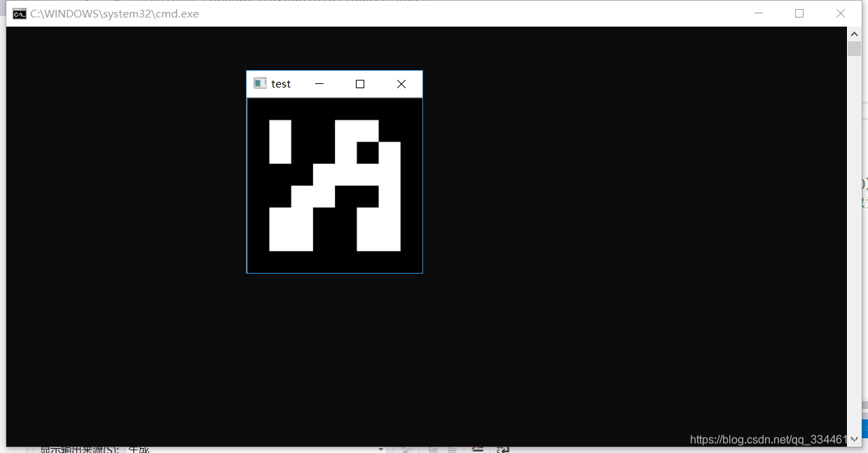Click the console vertical scrollbar thumb
The image size is (868, 453).
854,48
